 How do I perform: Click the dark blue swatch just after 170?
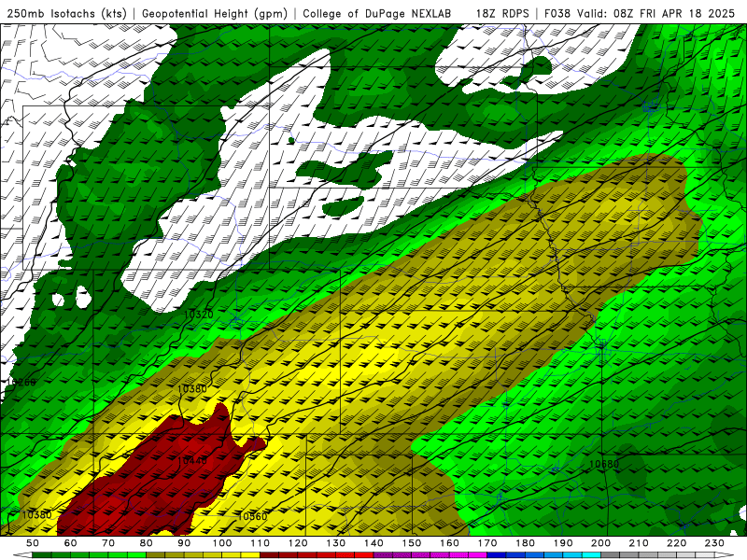497,555
